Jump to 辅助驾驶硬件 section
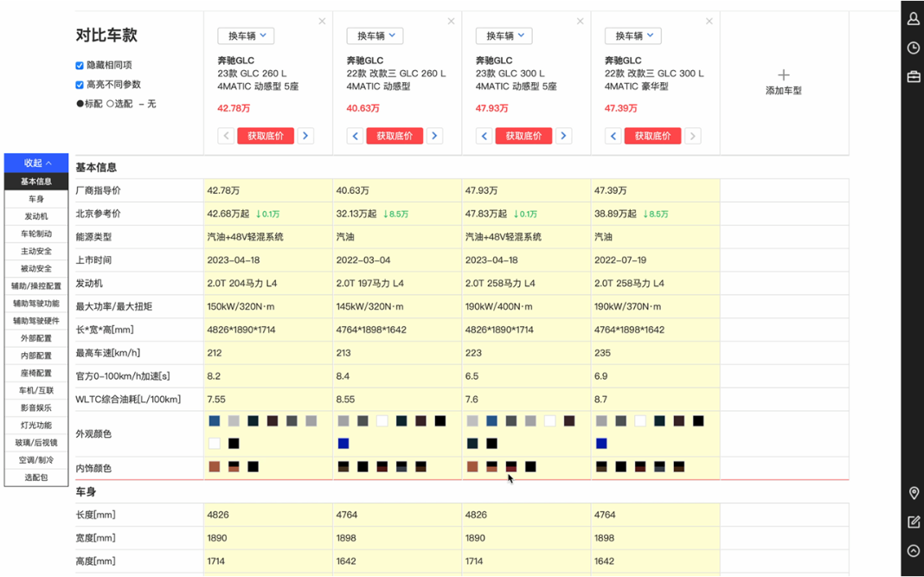This screenshot has height=577, width=924. pyautogui.click(x=36, y=321)
